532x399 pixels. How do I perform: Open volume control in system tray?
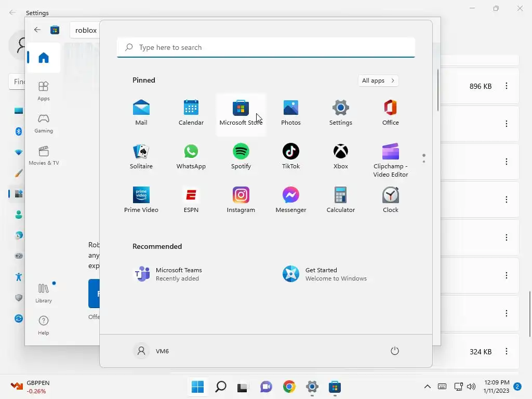471,387
